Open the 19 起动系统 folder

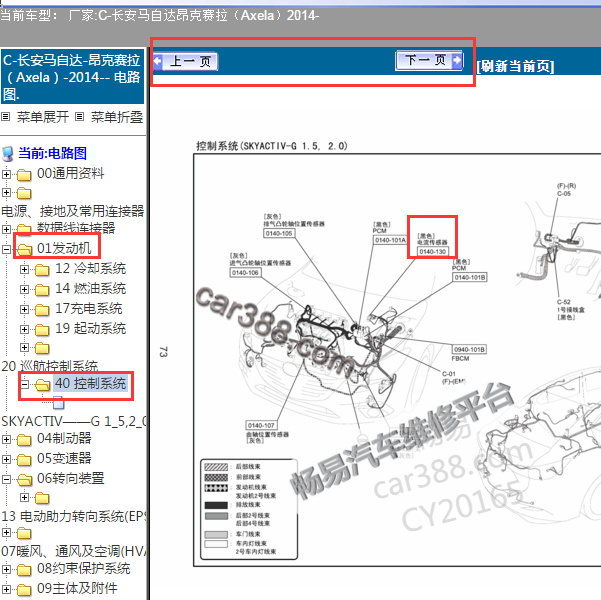pyautogui.click(x=90, y=328)
